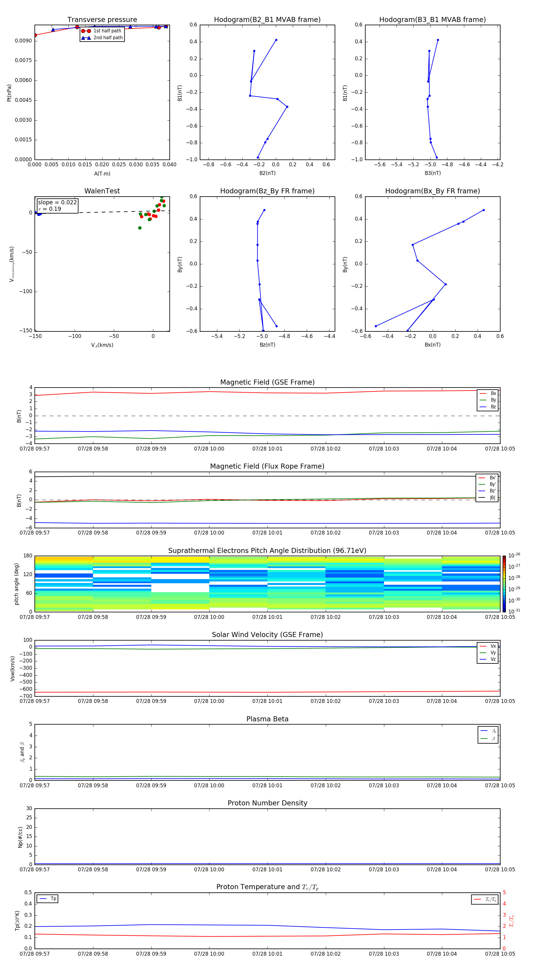
Task: Click 07/28 10:00 tick under GSE magnetic field
Action: [209, 449]
